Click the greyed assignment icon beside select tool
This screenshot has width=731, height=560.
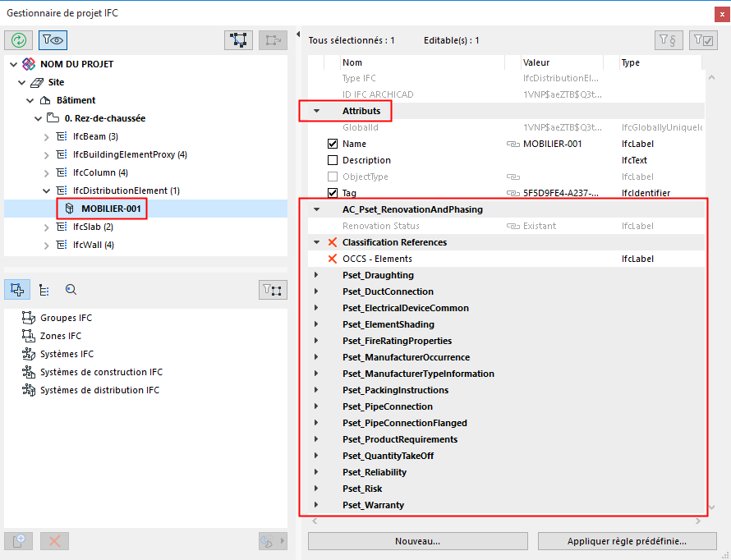click(274, 40)
